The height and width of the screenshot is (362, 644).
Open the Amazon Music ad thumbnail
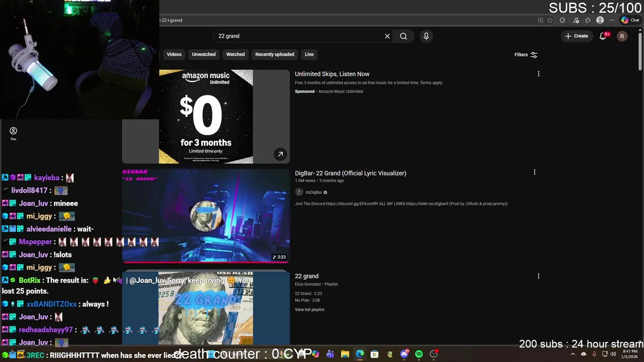206,117
